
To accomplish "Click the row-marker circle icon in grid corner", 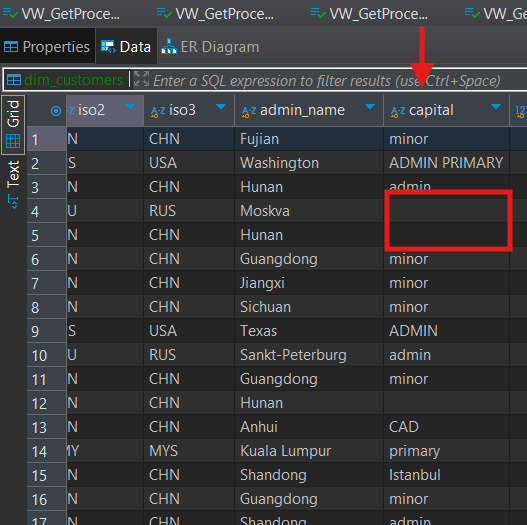I will (x=56, y=111).
